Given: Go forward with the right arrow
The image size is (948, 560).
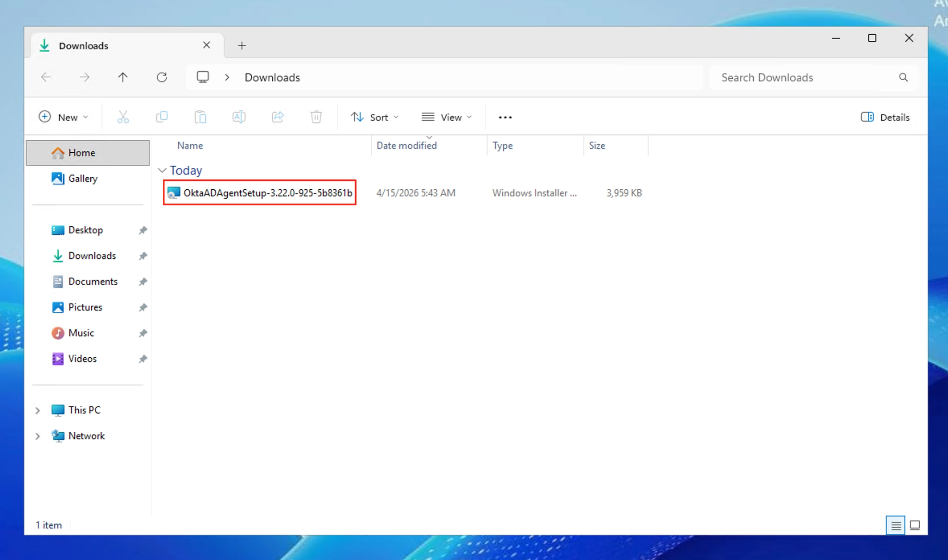Looking at the screenshot, I should 84,77.
